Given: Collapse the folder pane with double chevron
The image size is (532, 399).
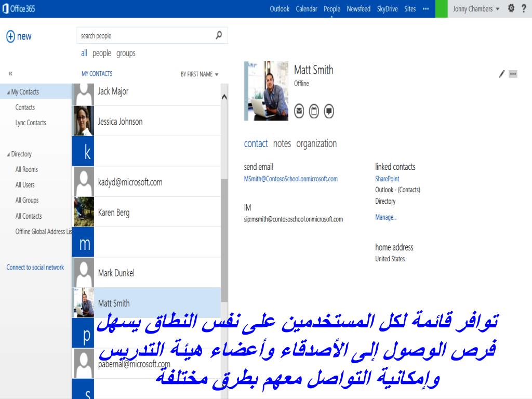Looking at the screenshot, I should (10, 73).
